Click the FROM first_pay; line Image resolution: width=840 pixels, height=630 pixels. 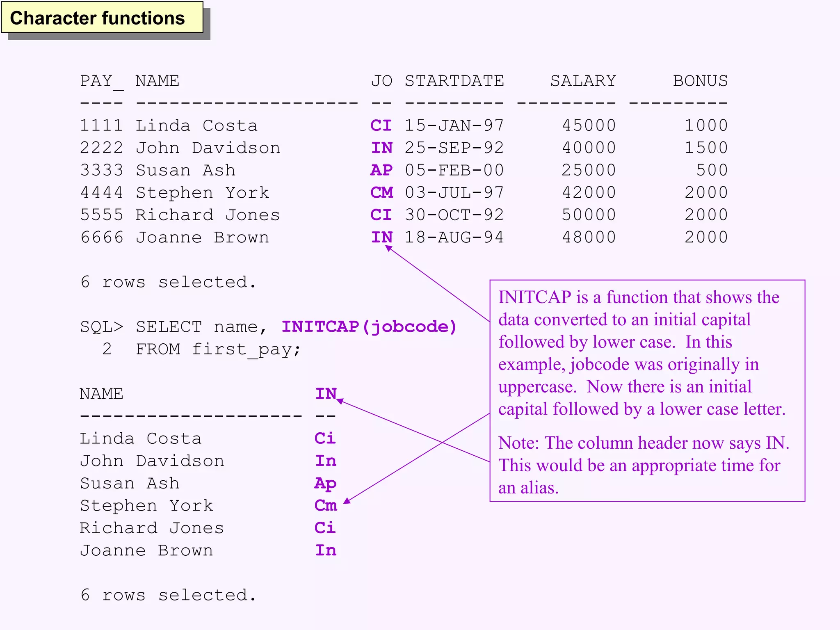tap(218, 349)
